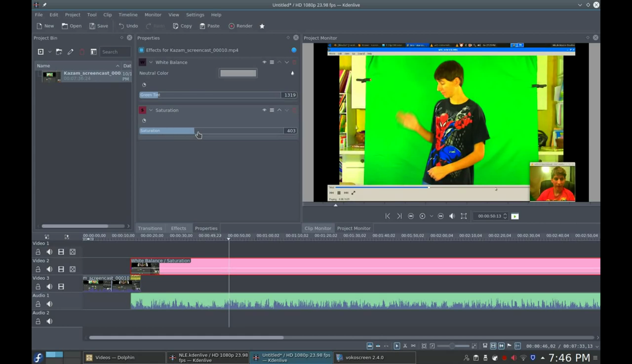Hide video of the Video 3 track
This screenshot has width=632, height=364.
[61, 287]
